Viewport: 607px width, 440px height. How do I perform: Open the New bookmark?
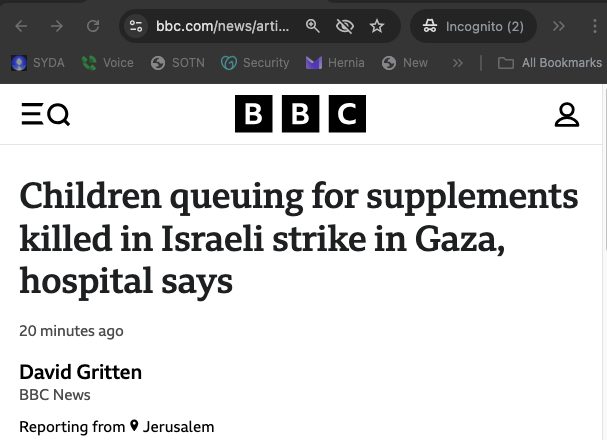(x=404, y=63)
